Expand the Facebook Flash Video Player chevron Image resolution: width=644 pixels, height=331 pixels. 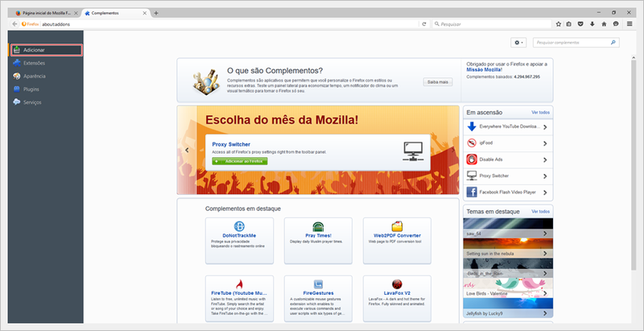(x=545, y=192)
